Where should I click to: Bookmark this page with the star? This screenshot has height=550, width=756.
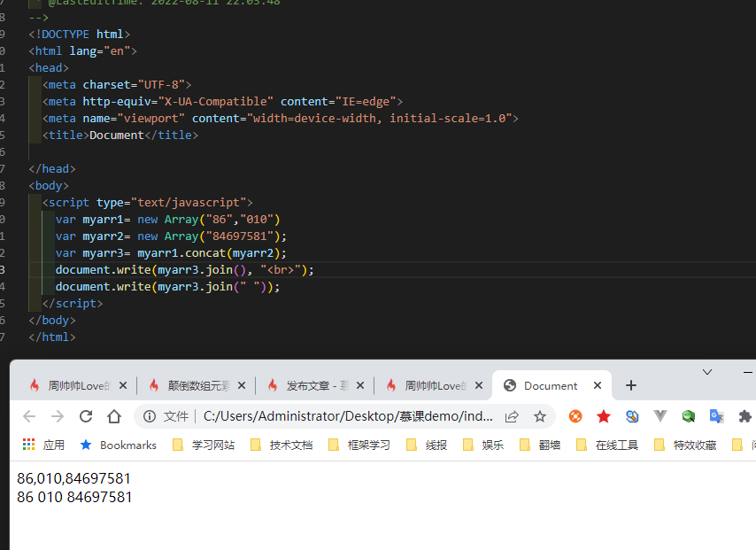(x=540, y=416)
